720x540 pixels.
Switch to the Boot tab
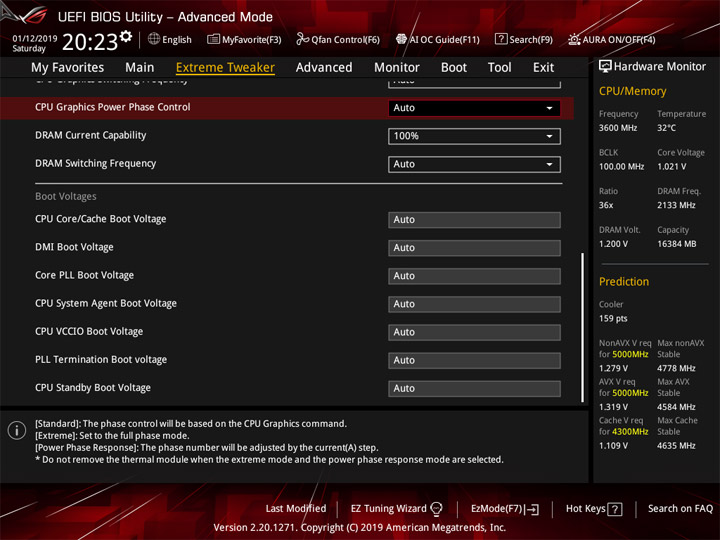454,68
